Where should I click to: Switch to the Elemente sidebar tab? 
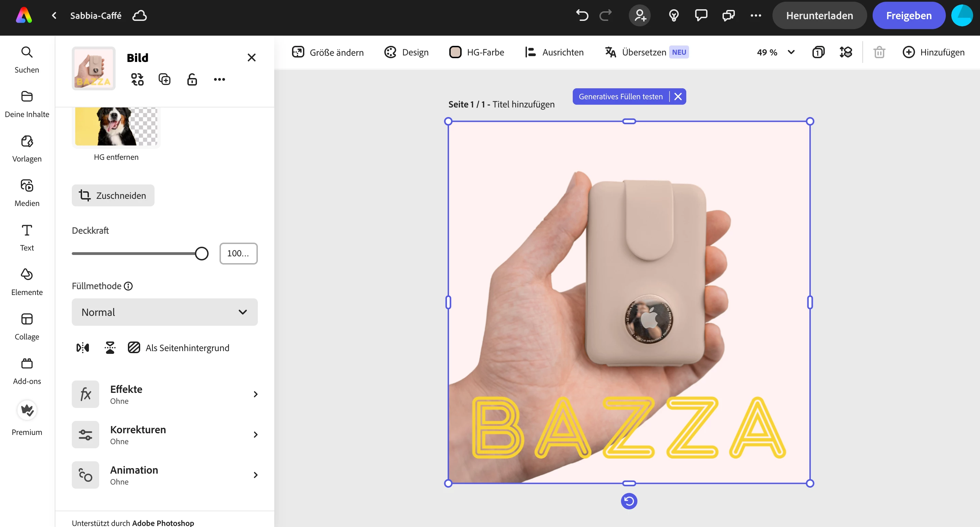(x=27, y=282)
